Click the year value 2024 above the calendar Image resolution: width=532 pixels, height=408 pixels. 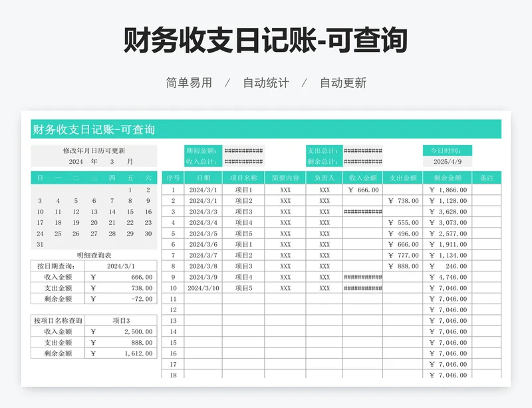(76, 162)
